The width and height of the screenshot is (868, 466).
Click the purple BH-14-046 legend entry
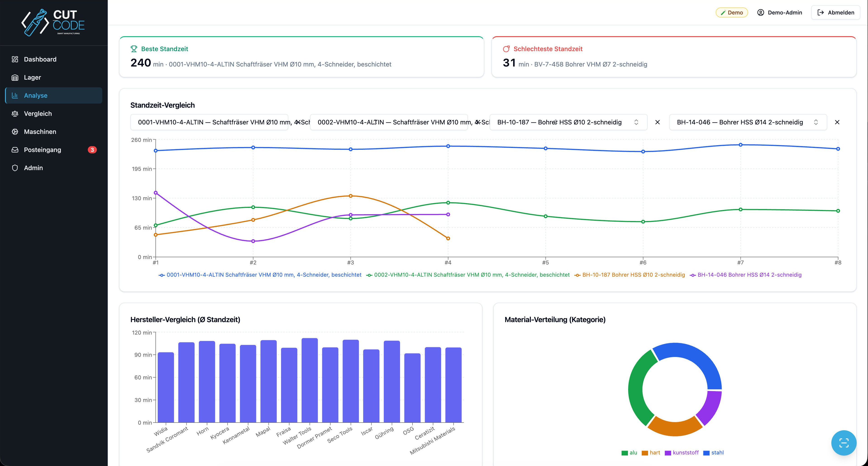tap(745, 275)
